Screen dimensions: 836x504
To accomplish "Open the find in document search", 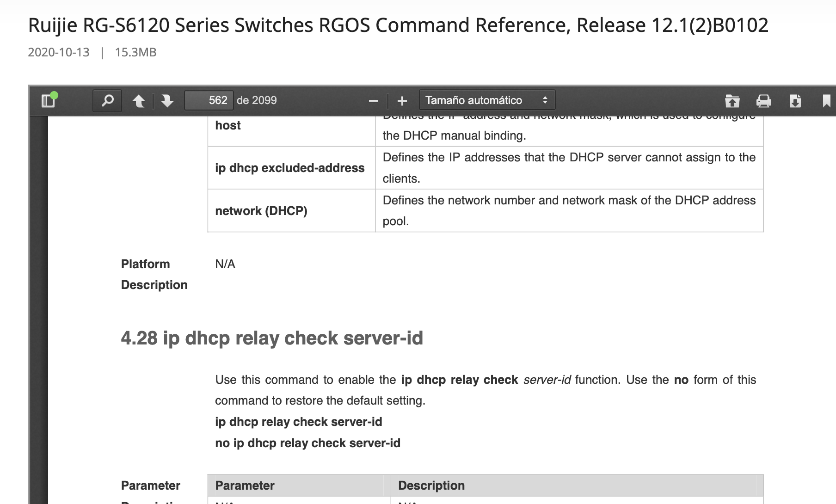I will click(x=107, y=100).
